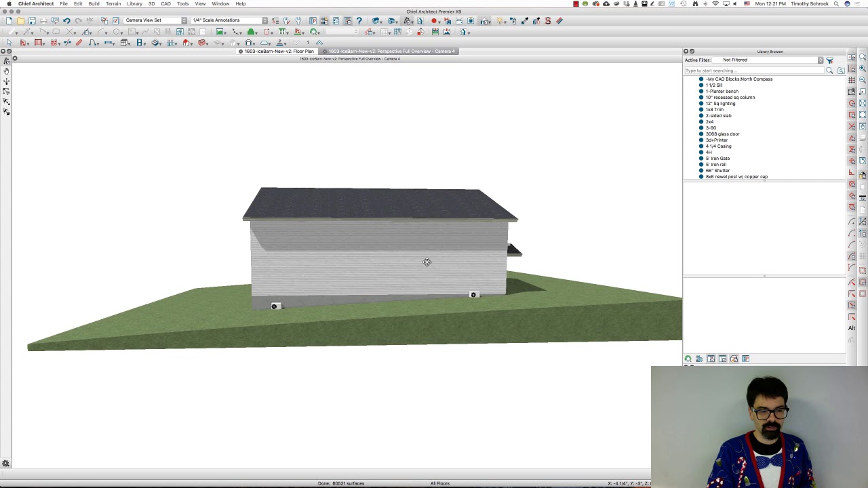Image resolution: width=868 pixels, height=488 pixels.
Task: Select the 1 1/2 Sill library item
Action: point(714,85)
